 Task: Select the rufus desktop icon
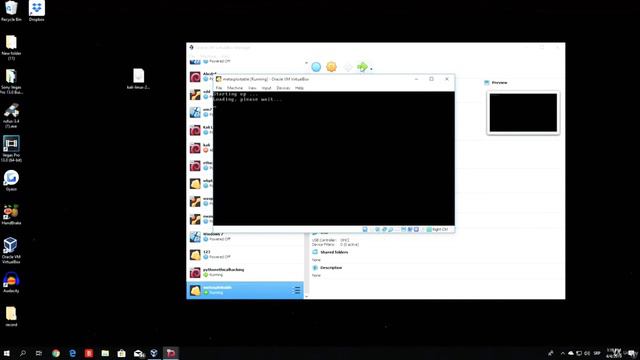11,116
